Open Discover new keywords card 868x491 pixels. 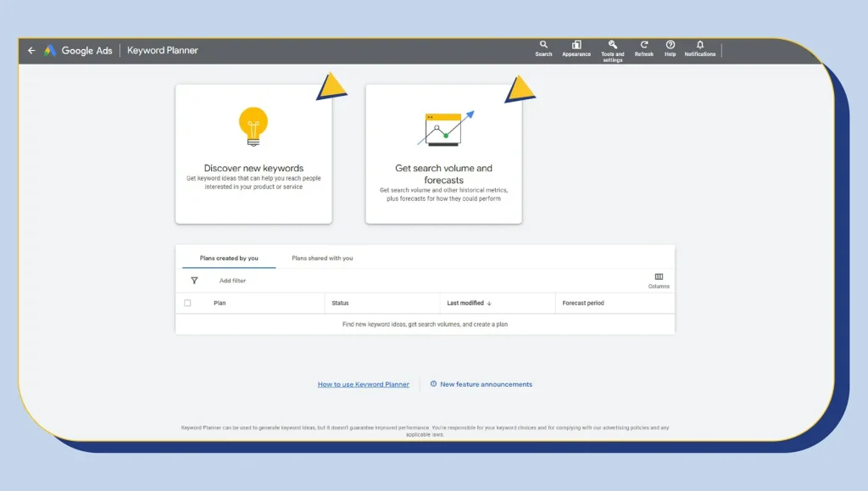253,153
